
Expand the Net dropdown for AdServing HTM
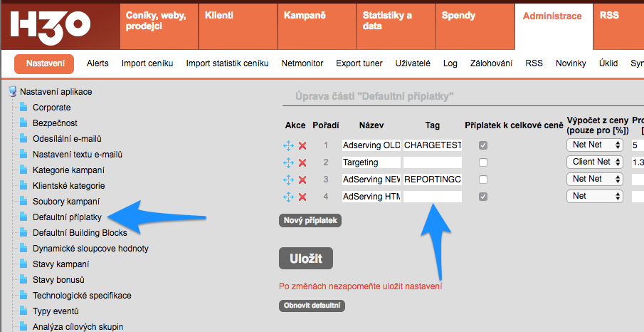coord(594,196)
